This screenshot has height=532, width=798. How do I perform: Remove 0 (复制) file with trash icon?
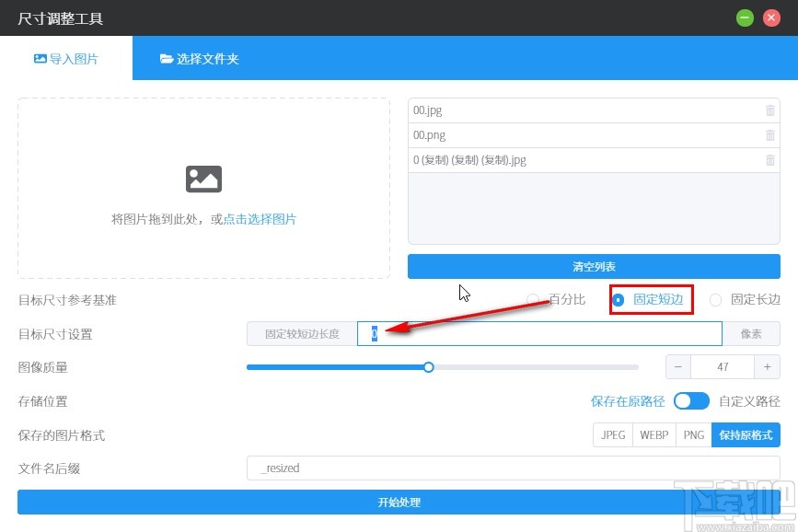click(x=770, y=160)
